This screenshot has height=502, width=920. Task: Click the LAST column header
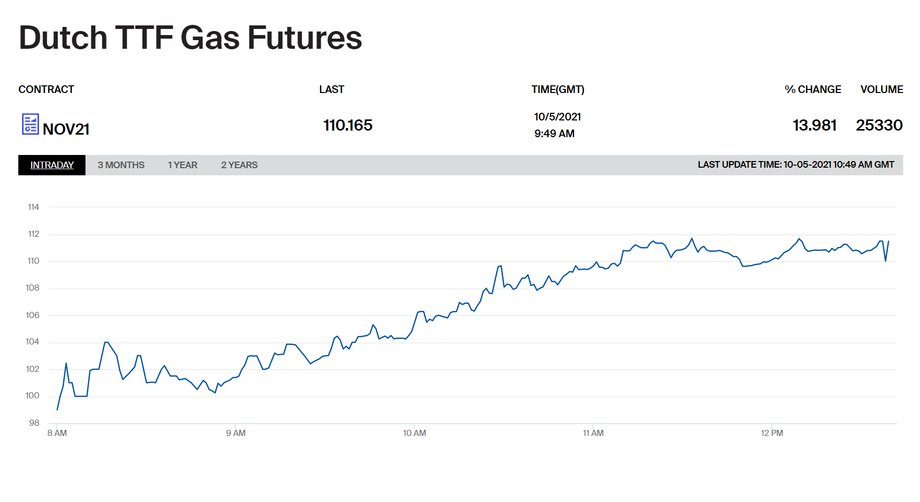coord(332,89)
